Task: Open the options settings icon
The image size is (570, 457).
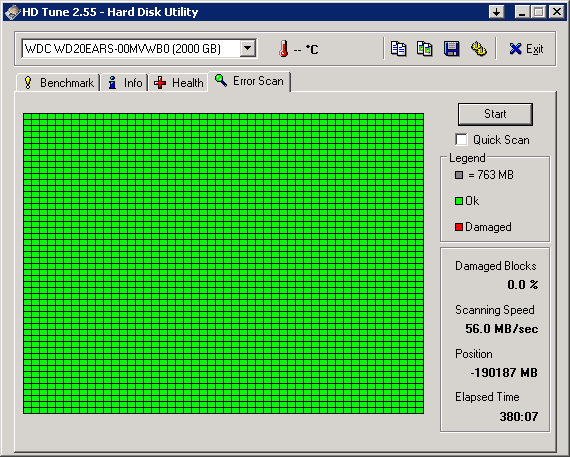Action: tap(478, 48)
